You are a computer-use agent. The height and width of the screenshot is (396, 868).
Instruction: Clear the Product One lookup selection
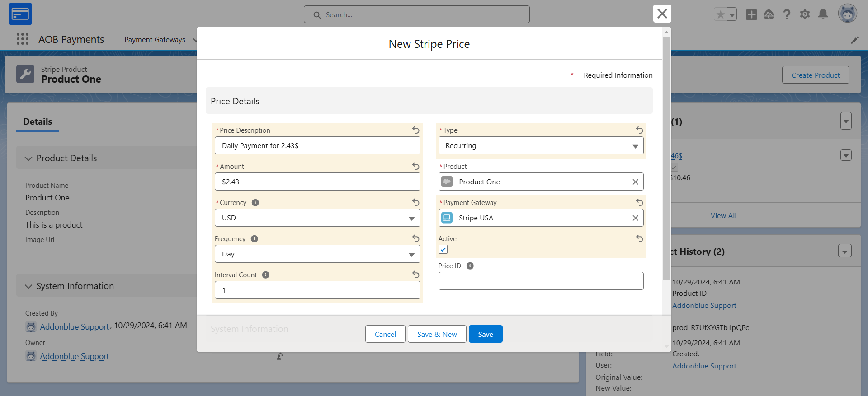point(635,182)
